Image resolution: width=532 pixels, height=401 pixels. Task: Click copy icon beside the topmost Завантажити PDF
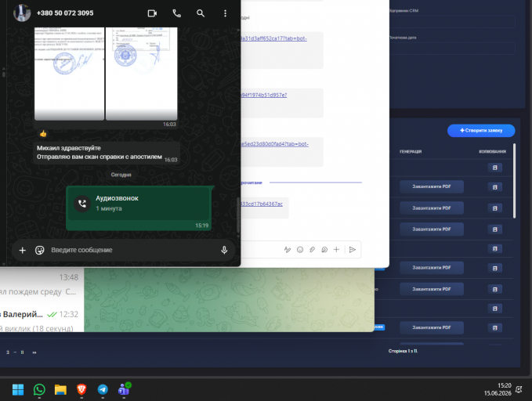[495, 187]
